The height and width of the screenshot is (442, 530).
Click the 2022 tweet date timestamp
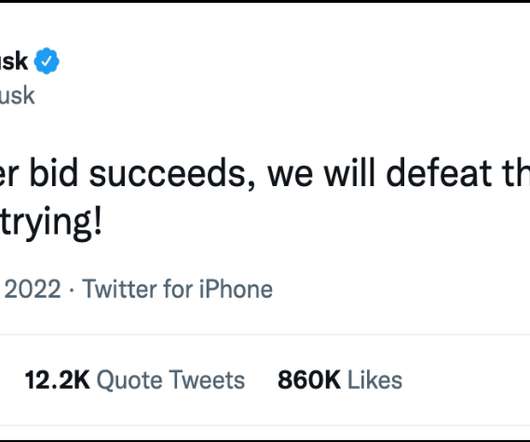coord(30,289)
